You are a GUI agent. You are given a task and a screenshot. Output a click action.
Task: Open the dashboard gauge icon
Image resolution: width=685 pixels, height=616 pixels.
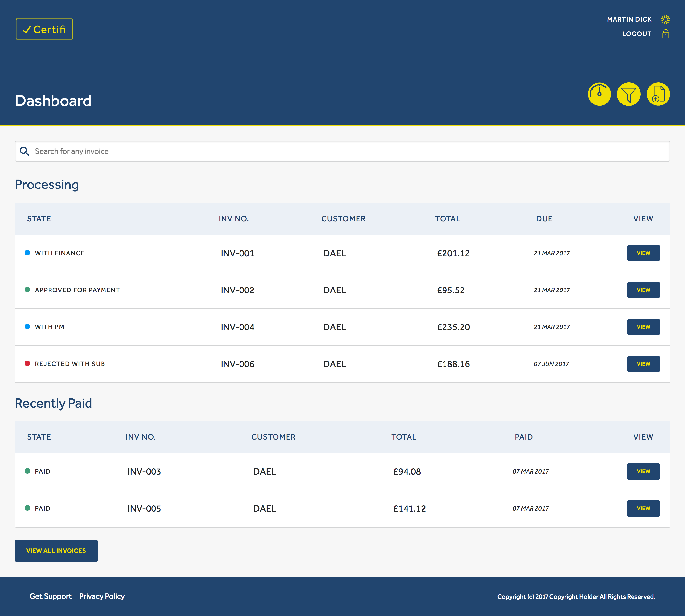pos(599,94)
